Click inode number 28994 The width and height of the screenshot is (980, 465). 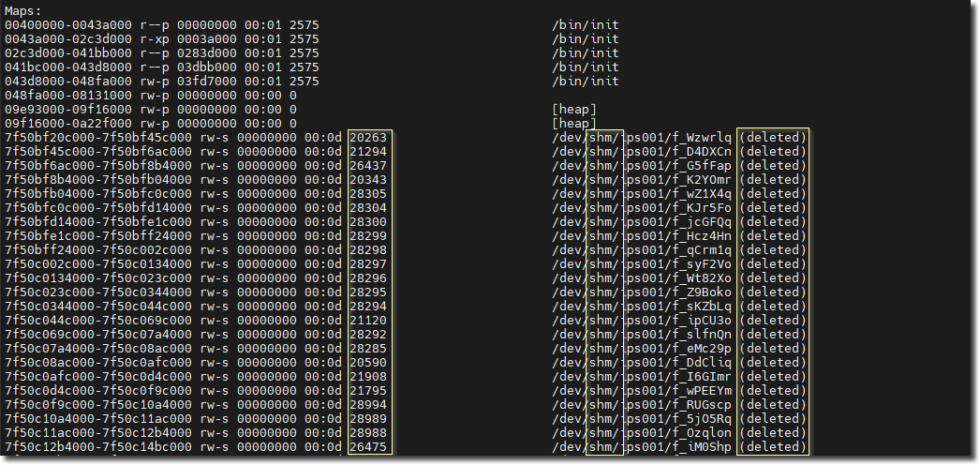pyautogui.click(x=368, y=405)
